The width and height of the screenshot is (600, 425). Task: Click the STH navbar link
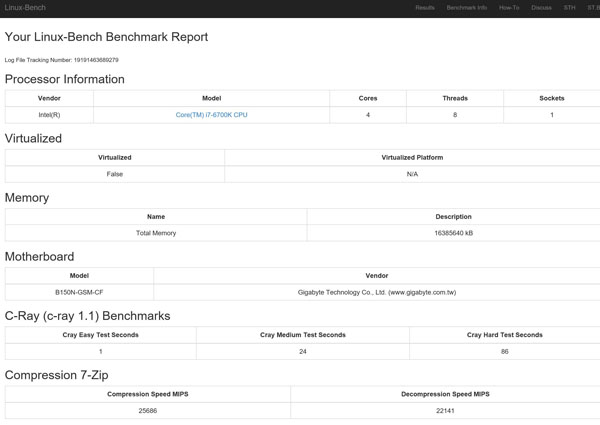(x=570, y=7)
